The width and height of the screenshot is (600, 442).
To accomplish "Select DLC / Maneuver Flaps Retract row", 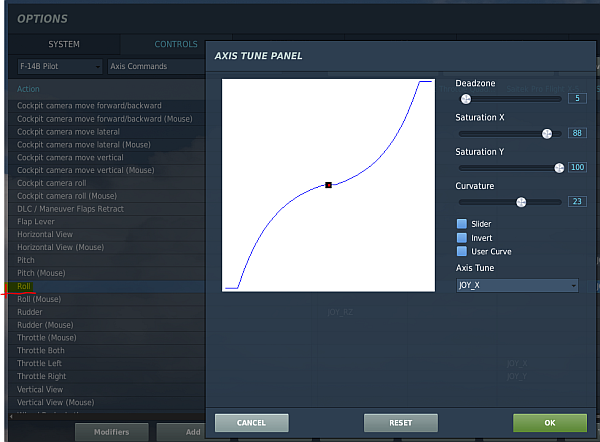I will (107, 209).
